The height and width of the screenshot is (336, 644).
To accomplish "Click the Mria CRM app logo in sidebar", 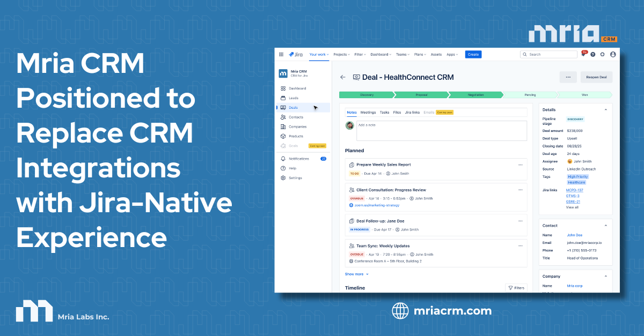I will click(x=283, y=73).
